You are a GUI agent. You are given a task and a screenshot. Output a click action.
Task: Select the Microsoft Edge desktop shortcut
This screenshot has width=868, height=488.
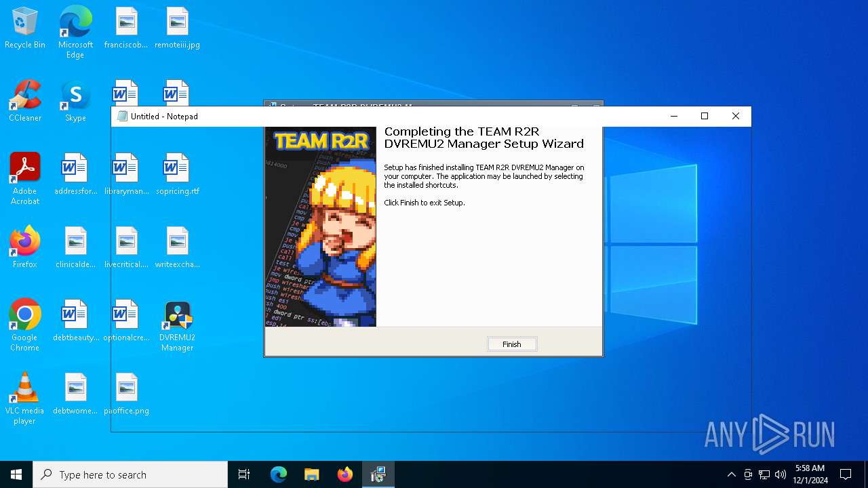pyautogui.click(x=75, y=32)
